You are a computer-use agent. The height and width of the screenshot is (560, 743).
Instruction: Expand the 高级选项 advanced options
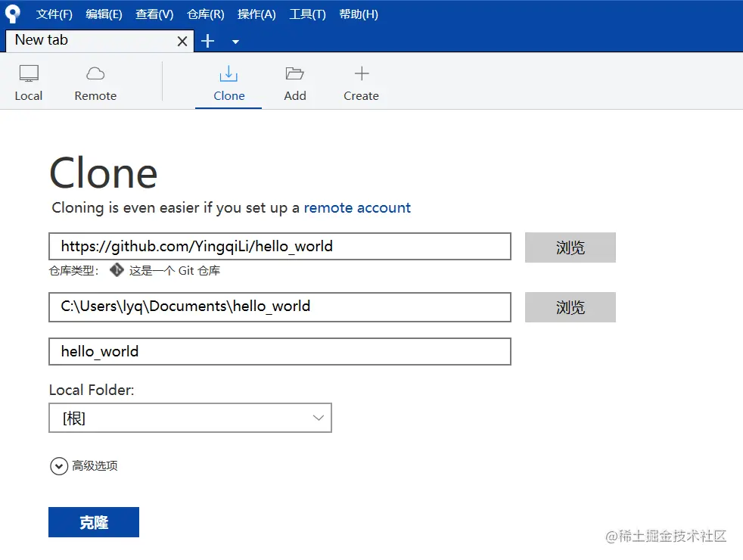tap(84, 466)
